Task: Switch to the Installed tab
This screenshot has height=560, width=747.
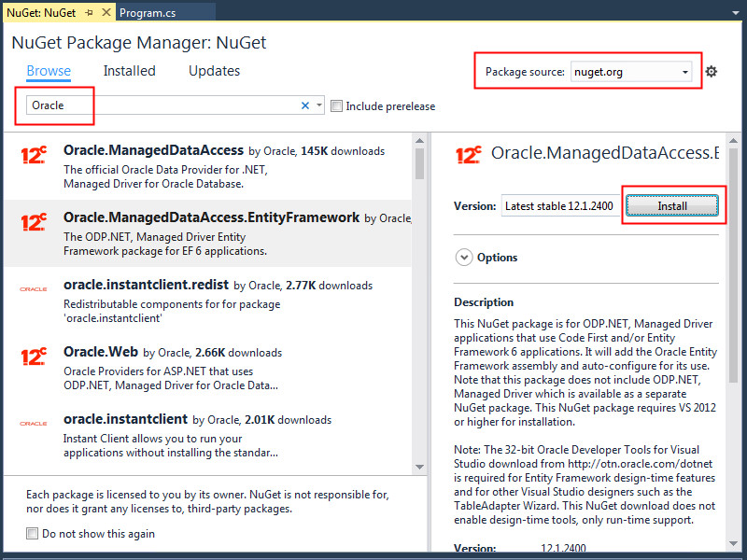Action: [129, 71]
